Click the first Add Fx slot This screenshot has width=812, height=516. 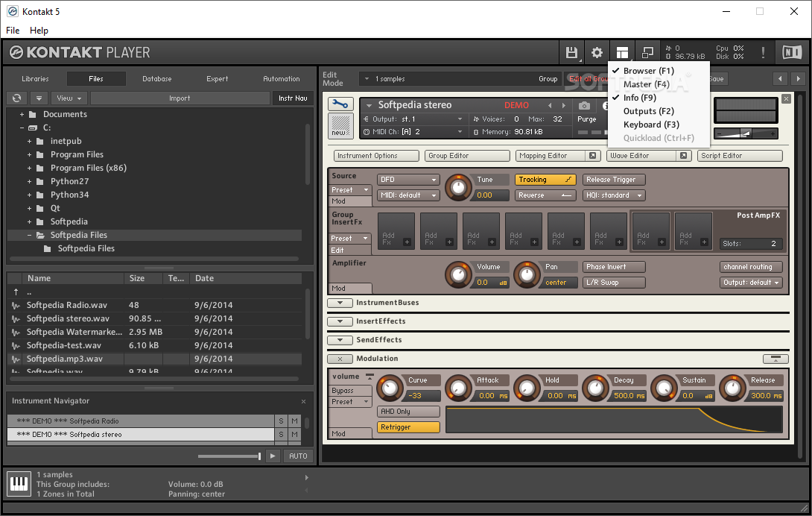pyautogui.click(x=396, y=231)
